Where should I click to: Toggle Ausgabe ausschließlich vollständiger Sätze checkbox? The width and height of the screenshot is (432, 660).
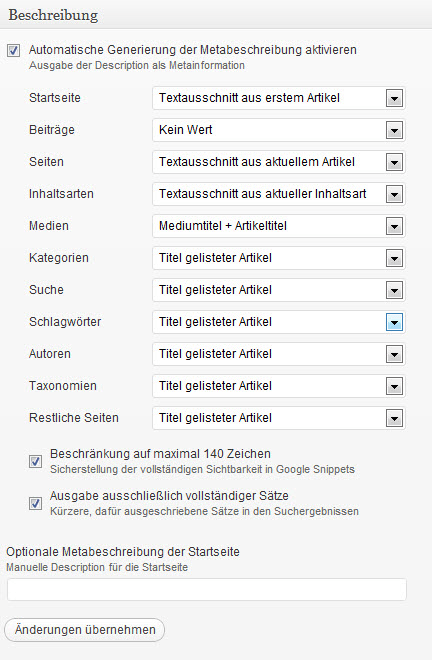coord(35,503)
